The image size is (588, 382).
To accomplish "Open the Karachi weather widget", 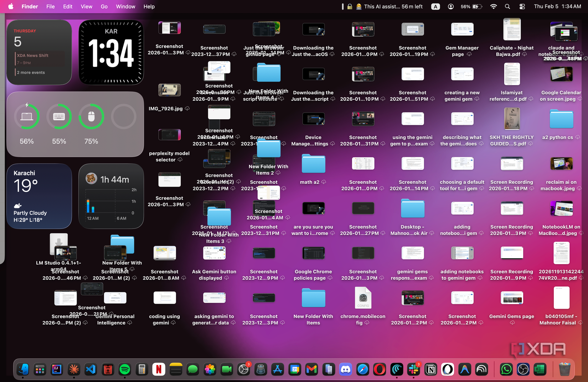I will (x=39, y=196).
